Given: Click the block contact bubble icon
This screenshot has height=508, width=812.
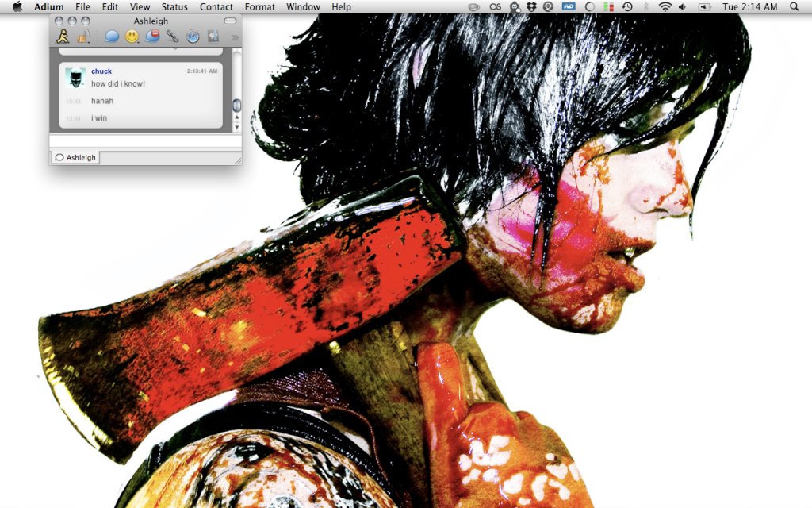Looking at the screenshot, I should click(x=152, y=37).
